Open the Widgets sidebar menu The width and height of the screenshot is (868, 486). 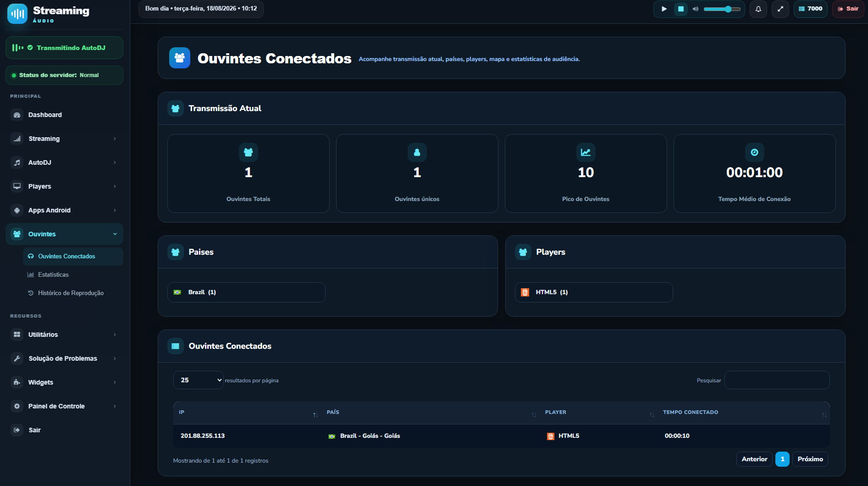64,382
